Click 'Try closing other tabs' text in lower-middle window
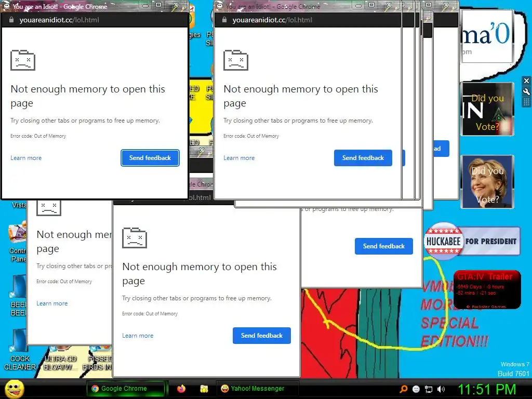This screenshot has width=532, height=399. [197, 298]
